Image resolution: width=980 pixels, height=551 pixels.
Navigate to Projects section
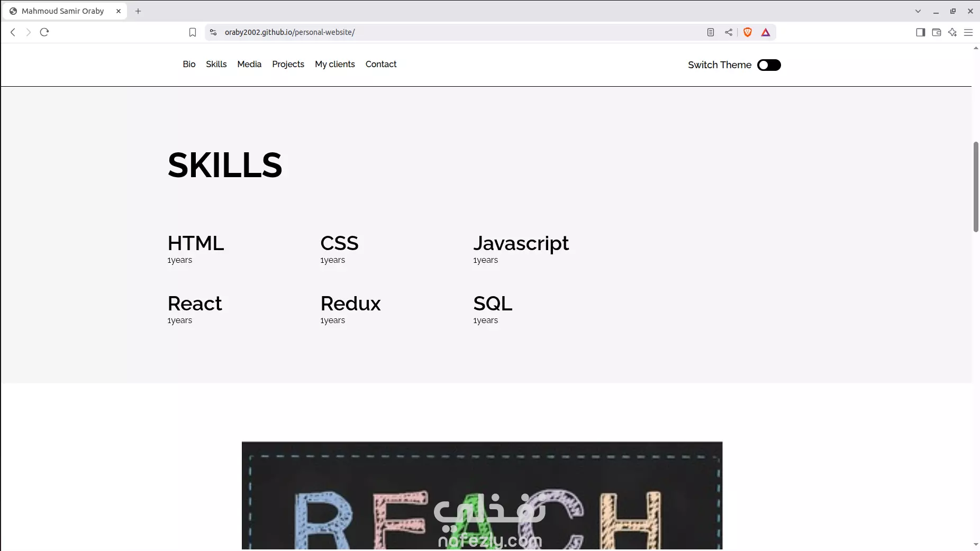coord(288,64)
